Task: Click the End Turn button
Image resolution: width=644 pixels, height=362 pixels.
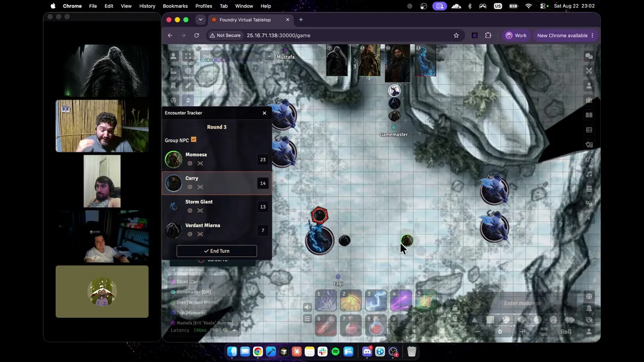Action: click(217, 251)
